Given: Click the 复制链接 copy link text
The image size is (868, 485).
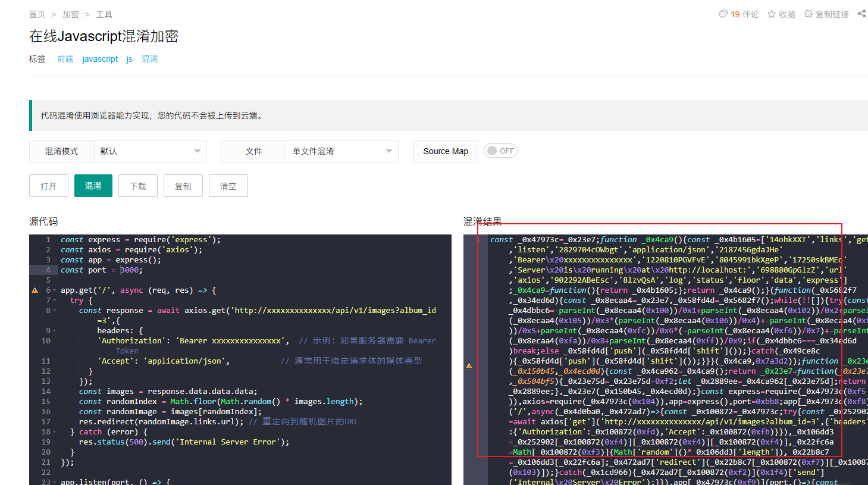Looking at the screenshot, I should click(832, 14).
